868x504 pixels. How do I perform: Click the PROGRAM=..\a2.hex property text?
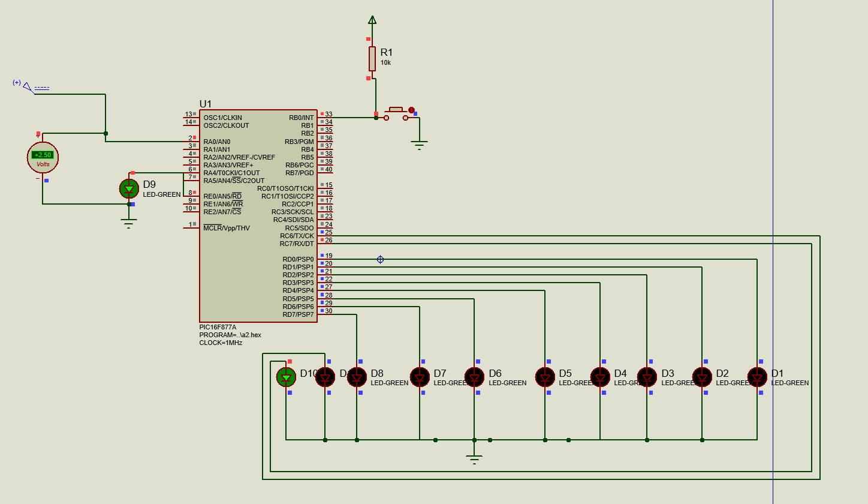(230, 335)
